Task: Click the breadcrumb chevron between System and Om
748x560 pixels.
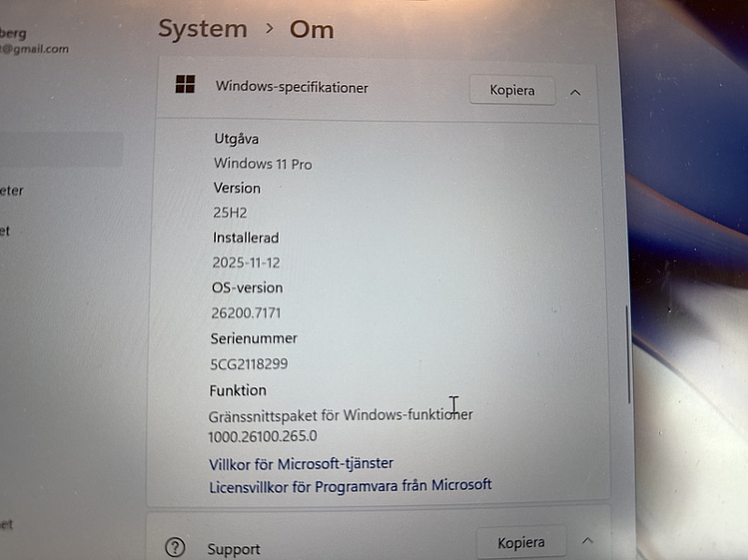Action: tap(269, 29)
